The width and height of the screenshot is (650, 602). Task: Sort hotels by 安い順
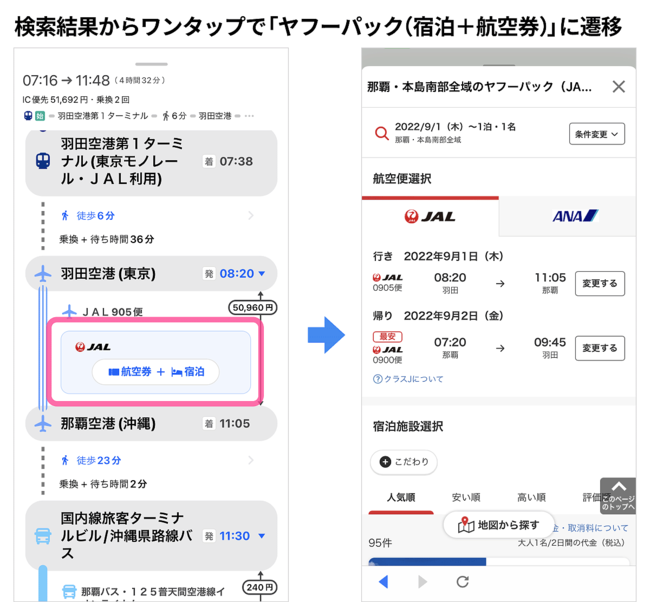click(466, 497)
